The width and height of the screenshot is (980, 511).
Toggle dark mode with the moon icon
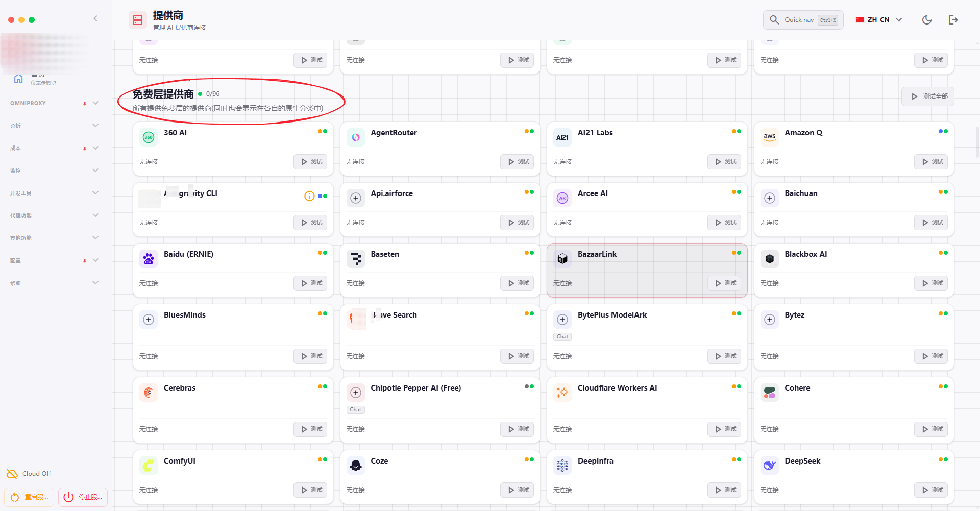pos(927,20)
